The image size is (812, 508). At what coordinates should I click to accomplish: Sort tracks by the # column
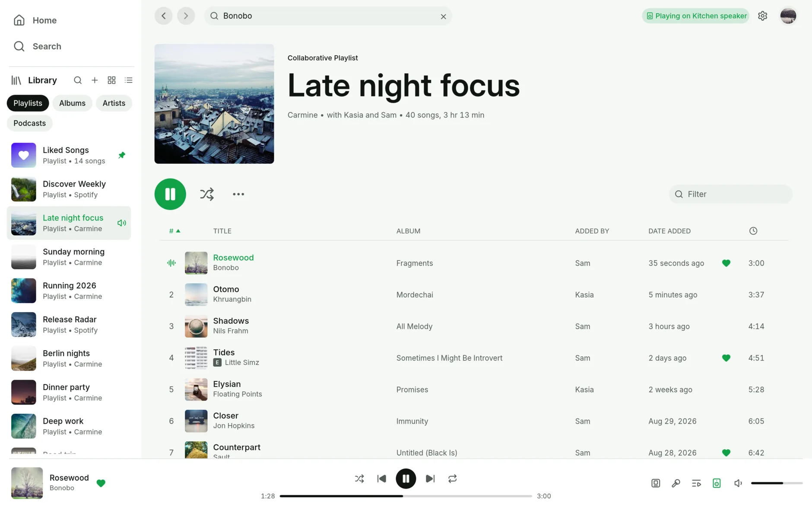[x=174, y=231]
